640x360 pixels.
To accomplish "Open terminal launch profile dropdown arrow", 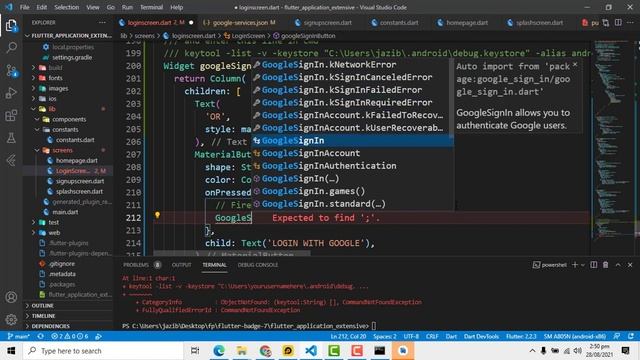I will pyautogui.click(x=583, y=265).
